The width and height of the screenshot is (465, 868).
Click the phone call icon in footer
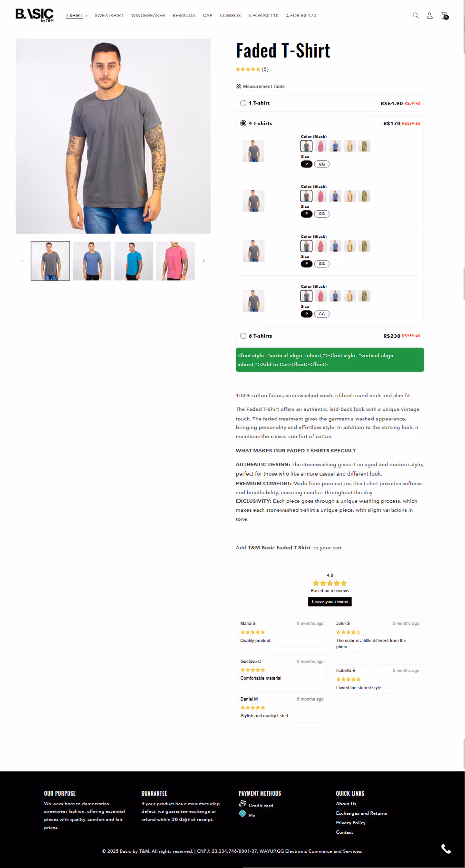(x=446, y=849)
